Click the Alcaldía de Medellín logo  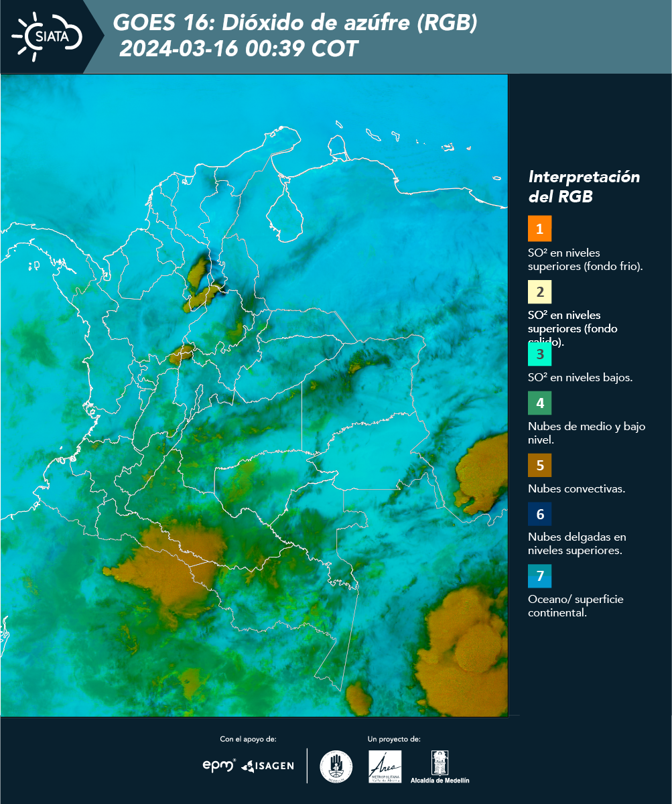tap(440, 766)
